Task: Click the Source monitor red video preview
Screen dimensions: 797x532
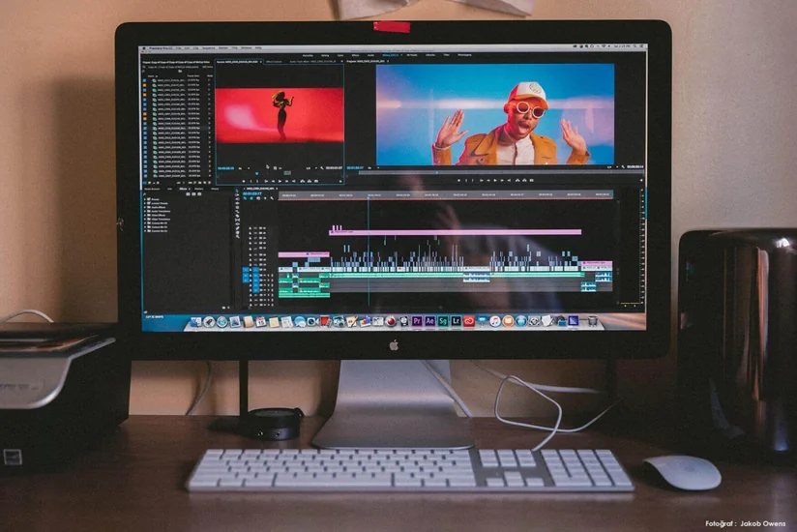Action: pyautogui.click(x=279, y=116)
